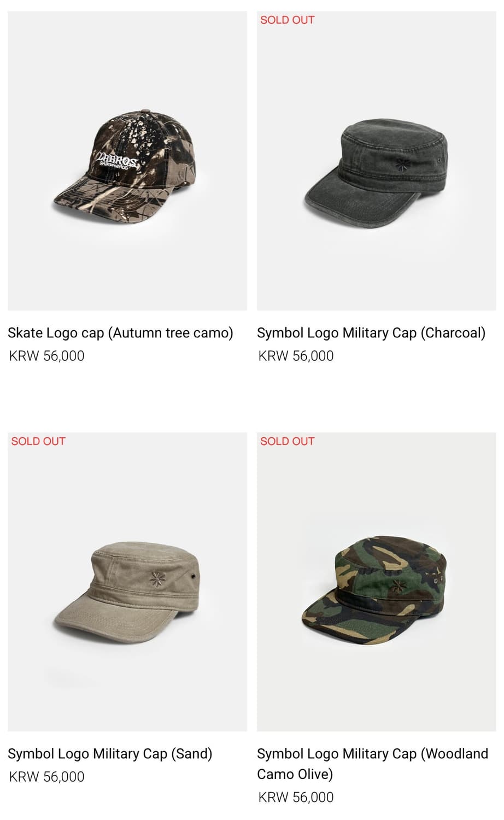This screenshot has width=504, height=820.
Task: Click the Charcoal cap SOLD OUT label
Action: [287, 20]
